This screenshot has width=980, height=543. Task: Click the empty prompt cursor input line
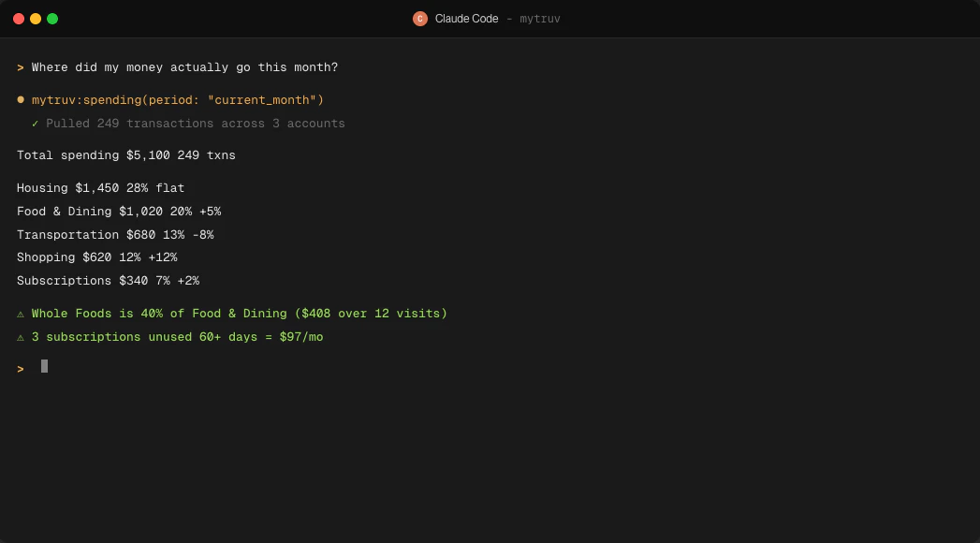pos(44,366)
